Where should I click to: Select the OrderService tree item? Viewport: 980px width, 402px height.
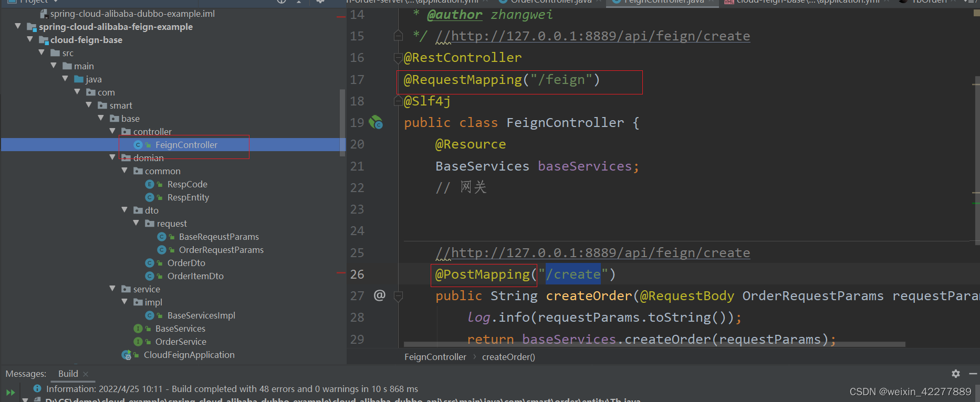[181, 342]
